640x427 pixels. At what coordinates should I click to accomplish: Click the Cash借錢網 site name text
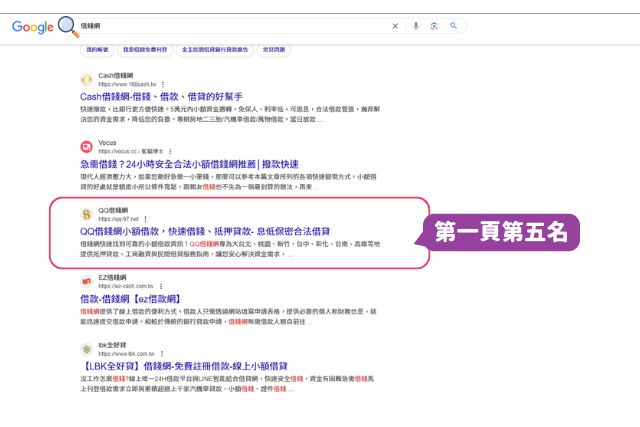click(116, 76)
